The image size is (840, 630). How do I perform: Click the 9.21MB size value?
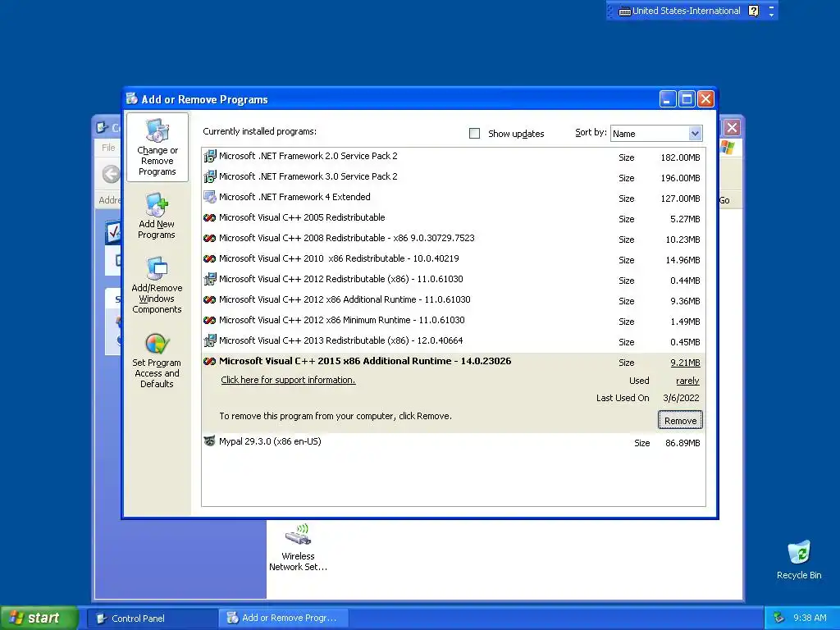click(685, 363)
